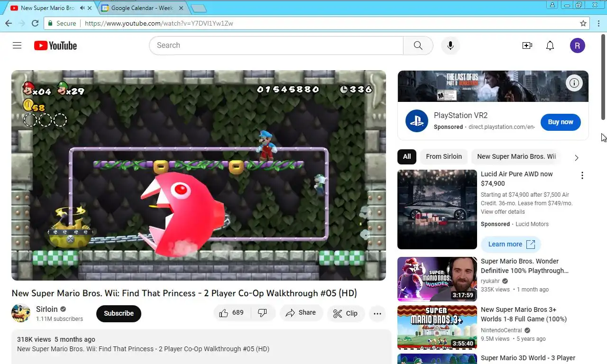607x364 pixels.
Task: Click the search magnifier button
Action: [418, 45]
